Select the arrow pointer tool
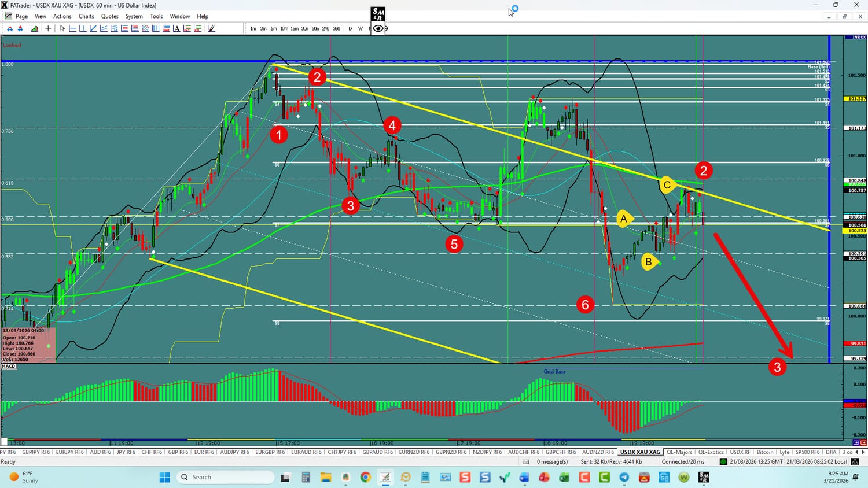Image resolution: width=868 pixels, height=488 pixels. pos(62,28)
